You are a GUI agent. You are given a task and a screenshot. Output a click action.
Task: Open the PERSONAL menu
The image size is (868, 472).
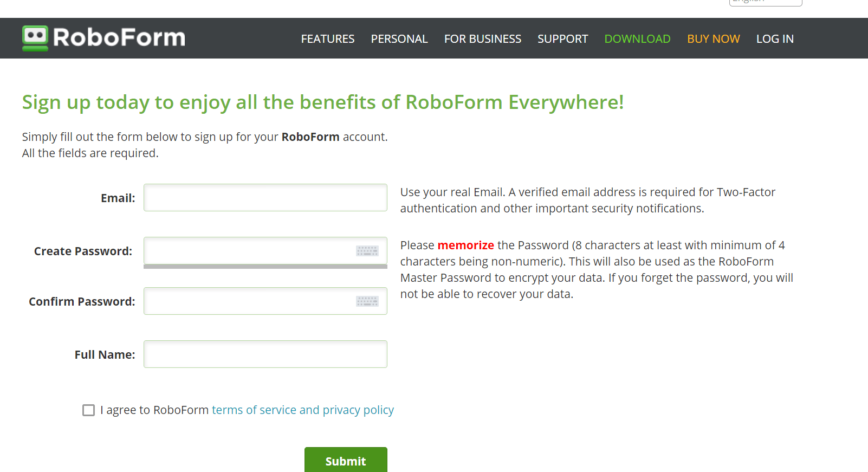click(x=399, y=38)
